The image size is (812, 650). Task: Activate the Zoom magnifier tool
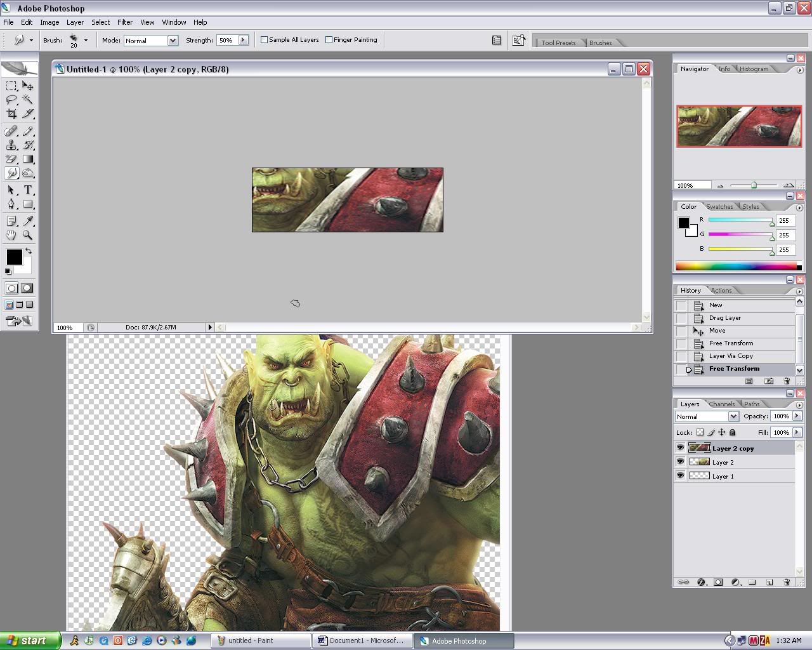28,235
